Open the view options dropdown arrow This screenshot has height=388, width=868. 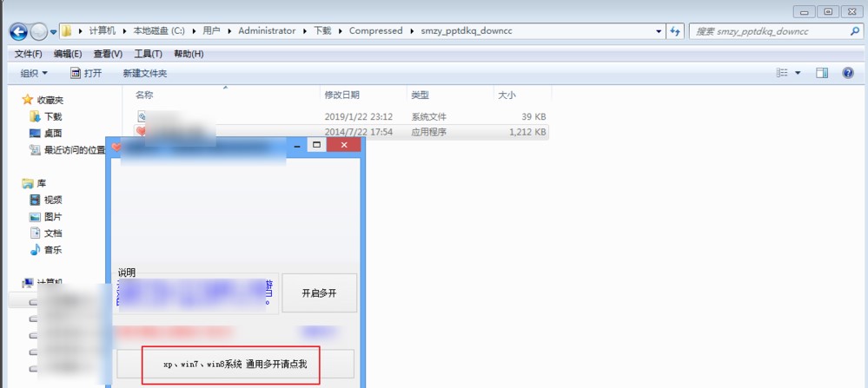798,73
